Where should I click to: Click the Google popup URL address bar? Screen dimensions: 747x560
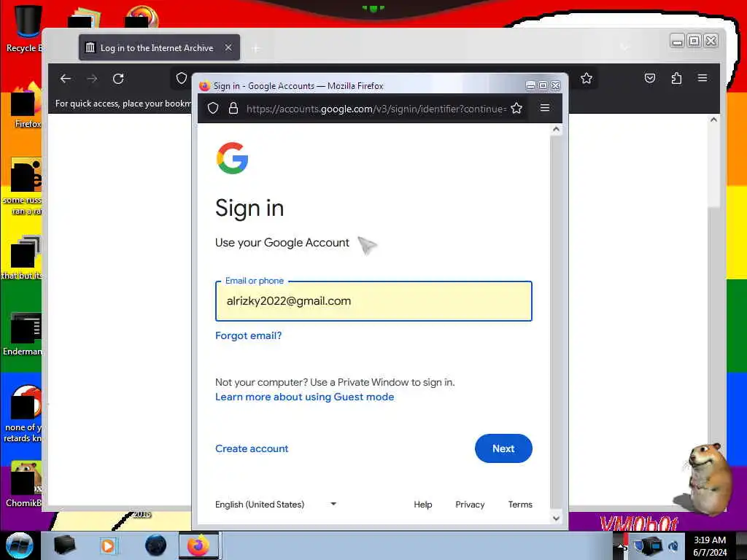(x=376, y=109)
